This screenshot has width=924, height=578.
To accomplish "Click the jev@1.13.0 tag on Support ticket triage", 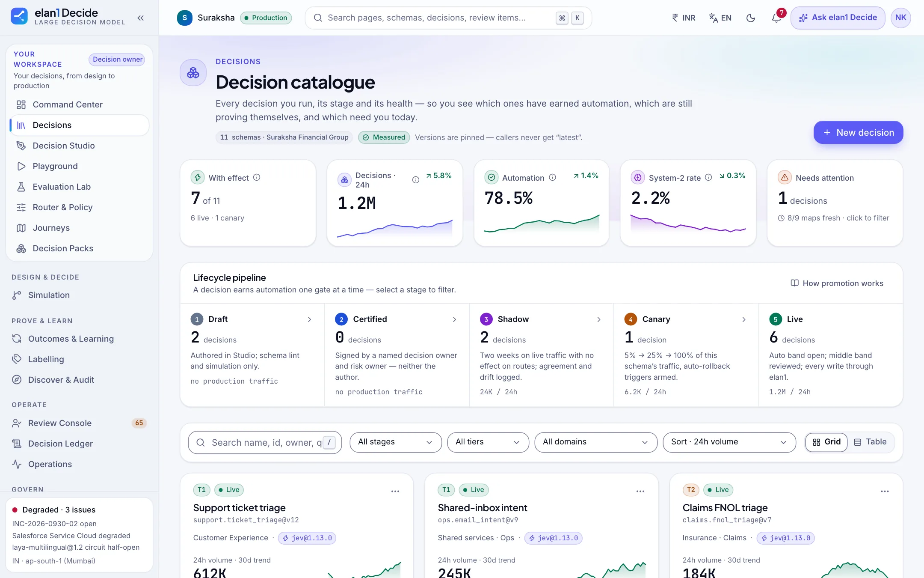I will tap(307, 538).
